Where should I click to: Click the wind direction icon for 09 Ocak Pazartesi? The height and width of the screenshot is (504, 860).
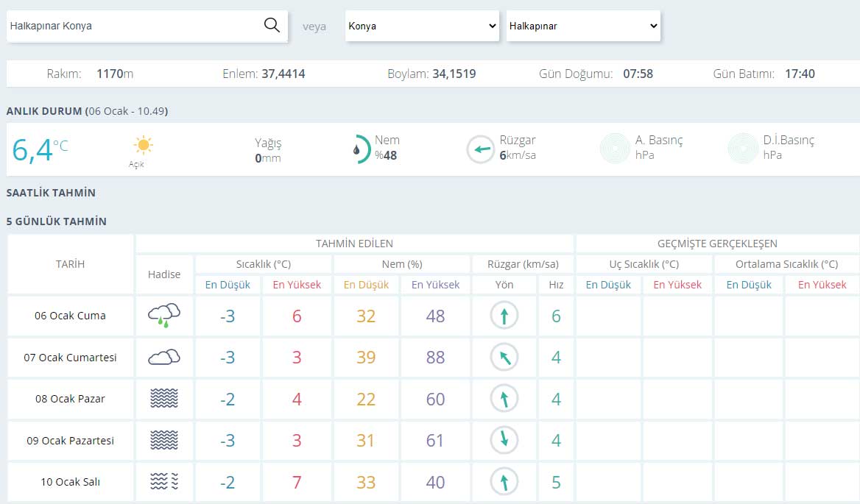coord(504,440)
